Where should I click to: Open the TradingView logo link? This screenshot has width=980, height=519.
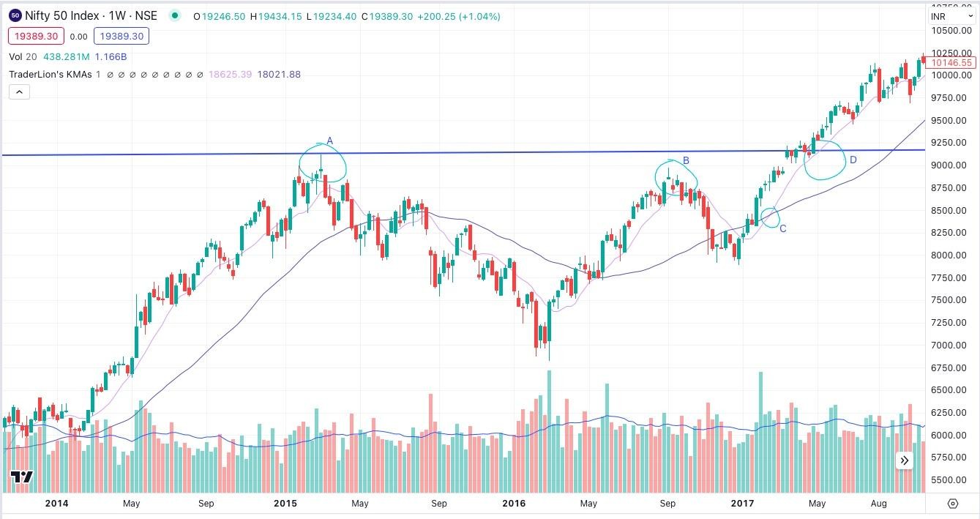tap(22, 478)
